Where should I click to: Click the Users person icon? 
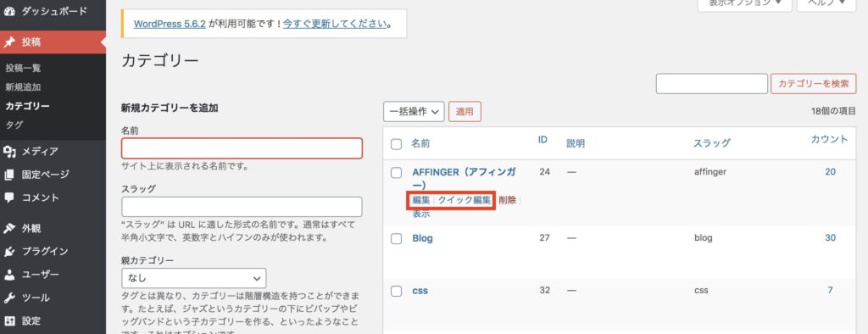click(x=8, y=274)
